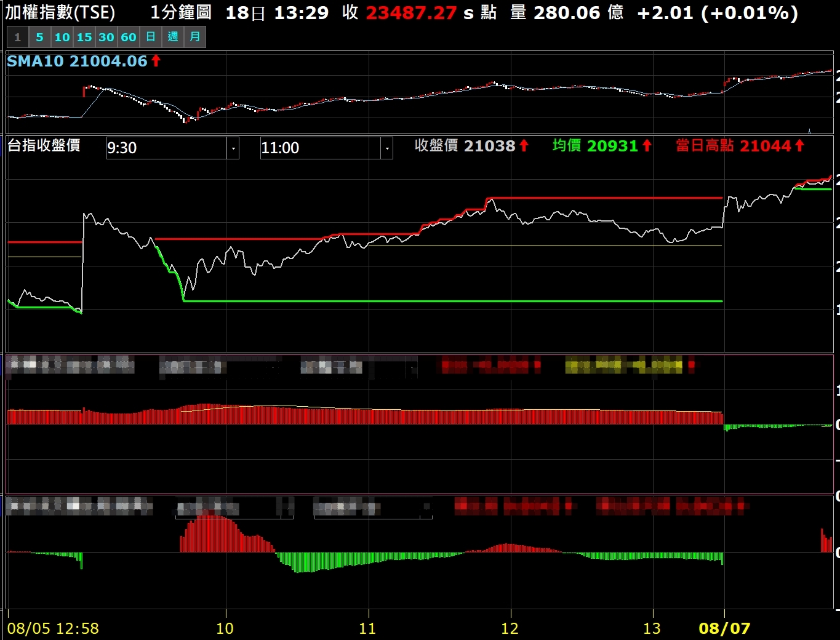Click the 12 hour marker on time axis

coord(510,628)
